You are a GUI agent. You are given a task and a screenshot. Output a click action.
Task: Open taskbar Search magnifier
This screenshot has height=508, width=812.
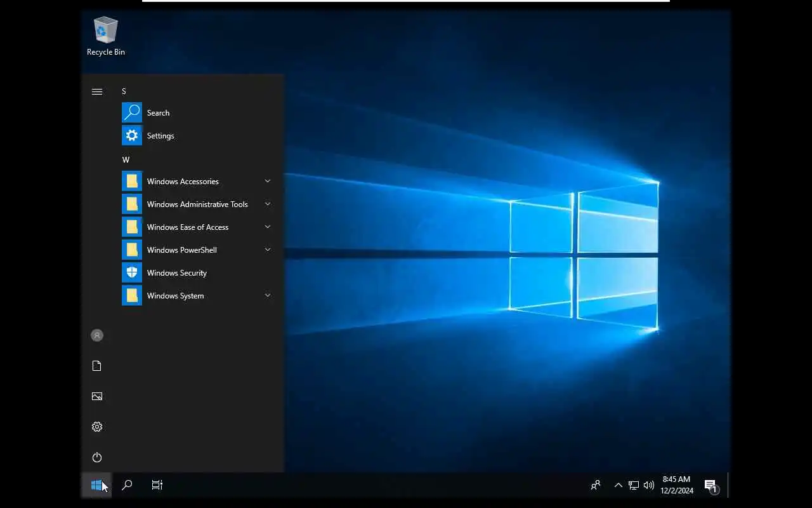(x=127, y=485)
